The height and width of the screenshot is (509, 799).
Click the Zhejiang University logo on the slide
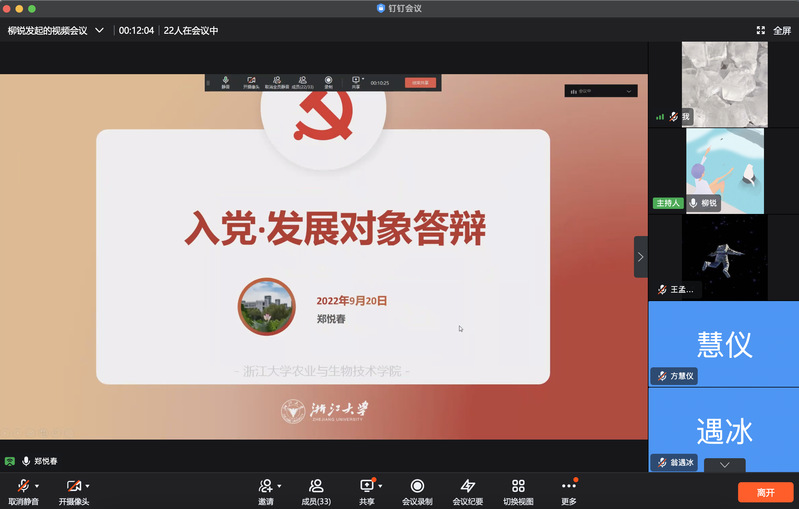[x=325, y=411]
